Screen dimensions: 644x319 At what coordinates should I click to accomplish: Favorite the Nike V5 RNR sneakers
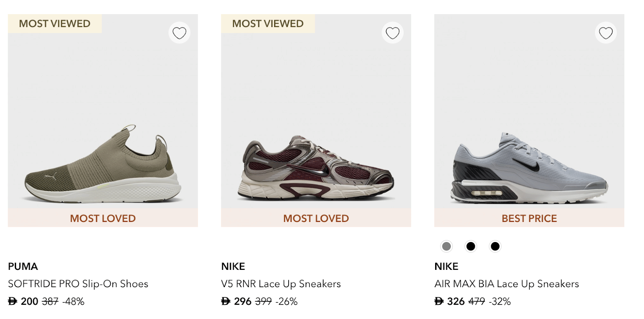(x=392, y=33)
